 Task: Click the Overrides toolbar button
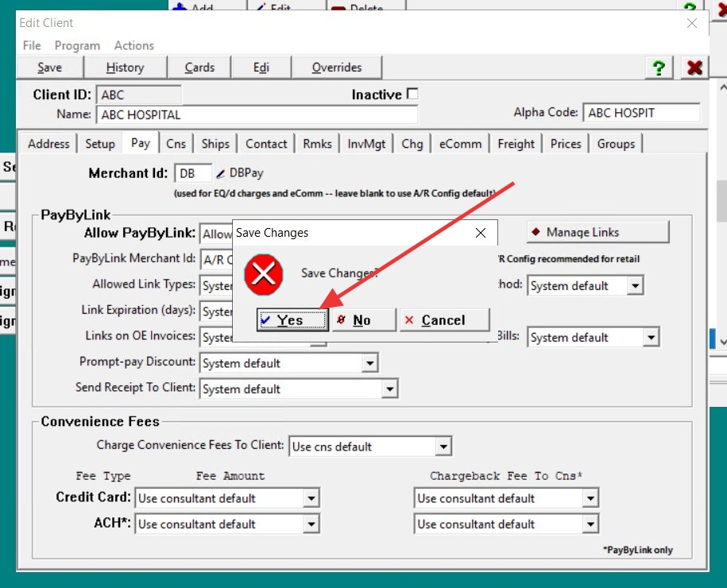(337, 68)
